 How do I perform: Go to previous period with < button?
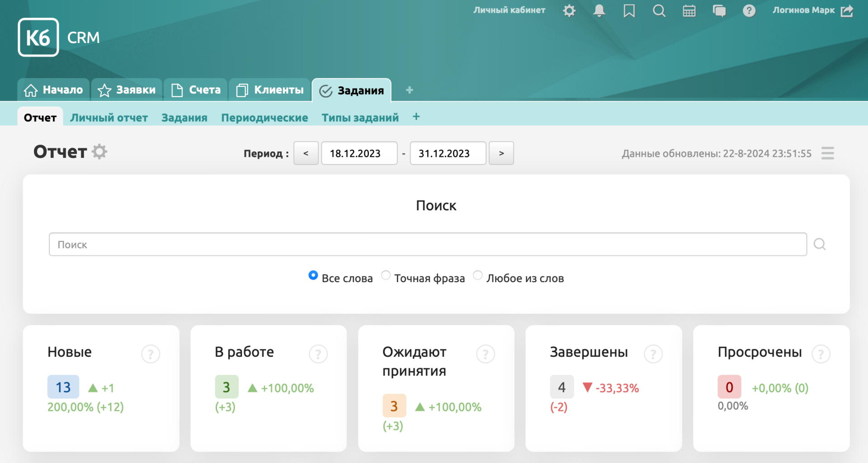[x=306, y=153]
